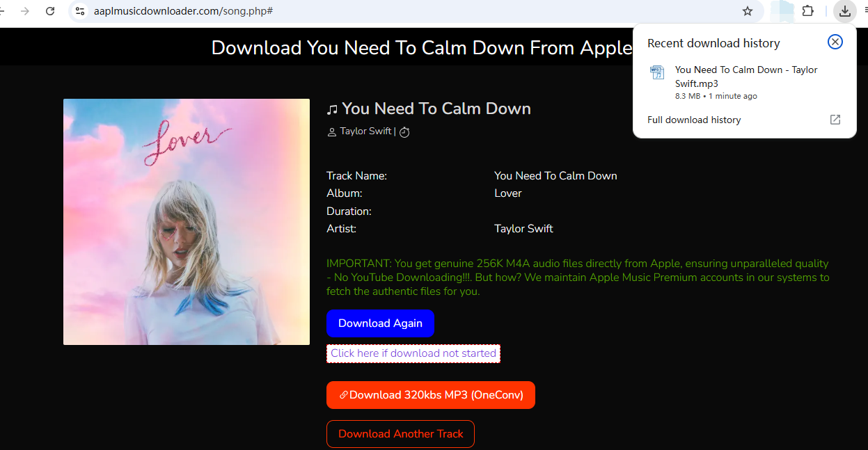Click the site information icon in address bar
The height and width of the screenshot is (450, 868).
click(80, 11)
